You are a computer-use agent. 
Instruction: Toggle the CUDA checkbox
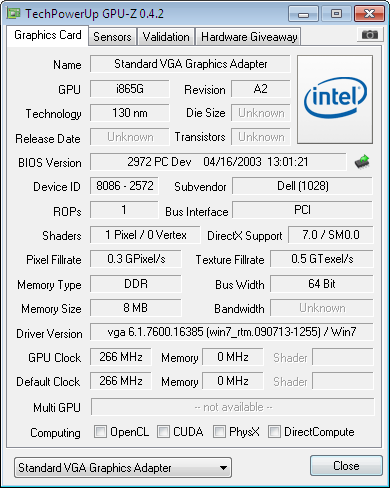[163, 431]
